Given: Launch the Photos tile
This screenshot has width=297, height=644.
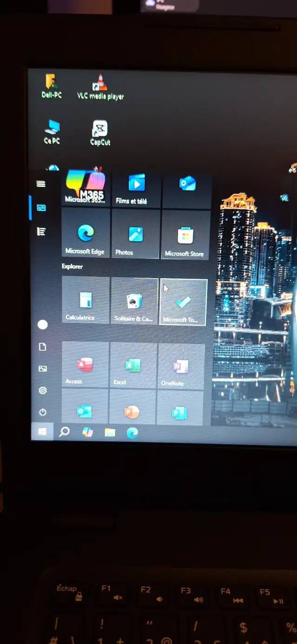Looking at the screenshot, I should pos(136,234).
